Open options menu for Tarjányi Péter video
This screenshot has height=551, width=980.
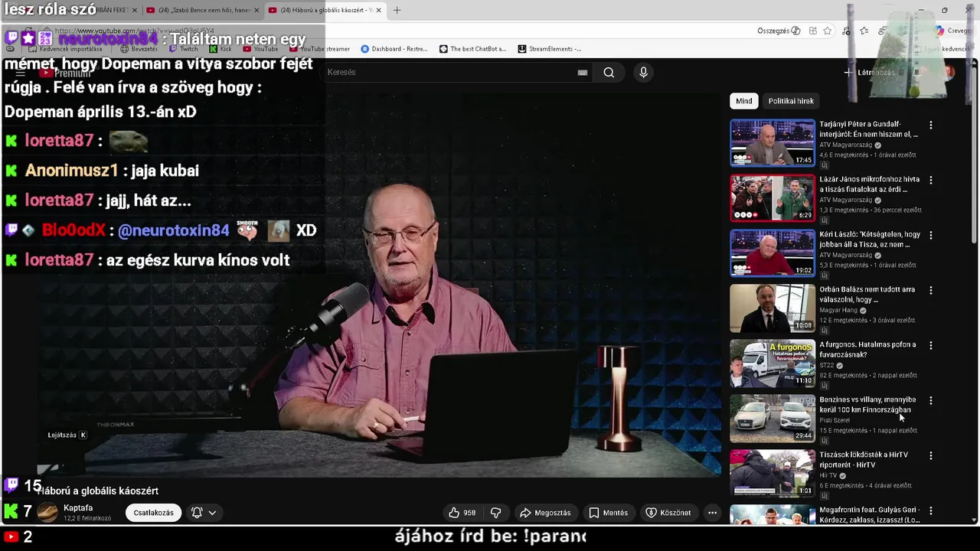point(931,125)
